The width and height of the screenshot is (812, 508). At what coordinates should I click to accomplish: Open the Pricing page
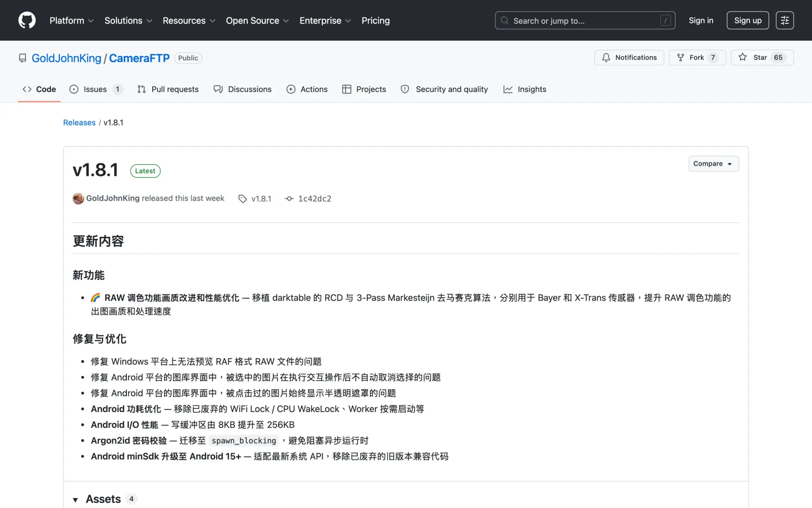coord(376,20)
